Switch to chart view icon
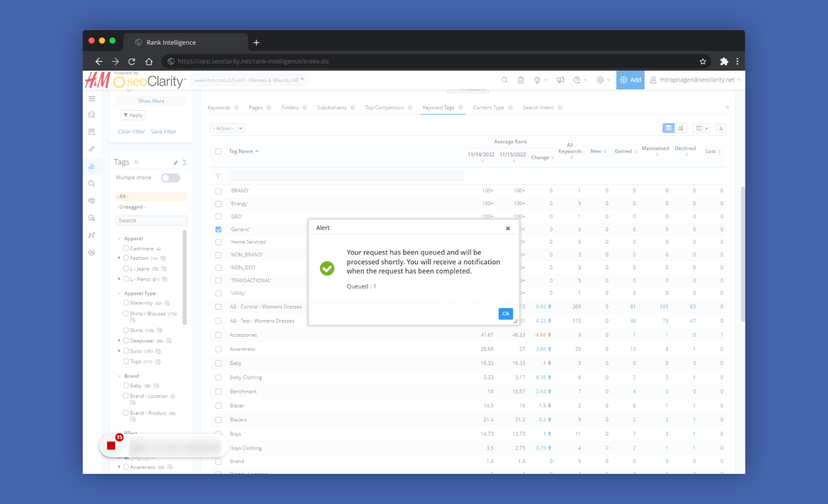Viewport: 828px width, 504px height. [681, 128]
